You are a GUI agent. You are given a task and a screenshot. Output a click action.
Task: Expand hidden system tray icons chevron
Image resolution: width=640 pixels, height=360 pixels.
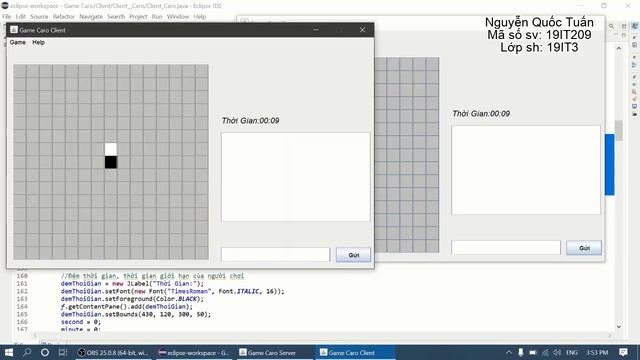[508, 352]
